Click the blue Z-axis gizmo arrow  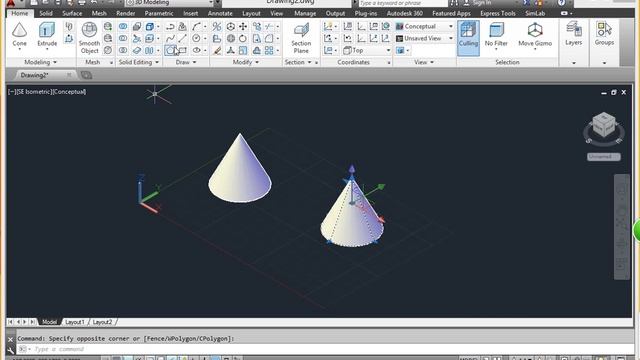click(351, 170)
